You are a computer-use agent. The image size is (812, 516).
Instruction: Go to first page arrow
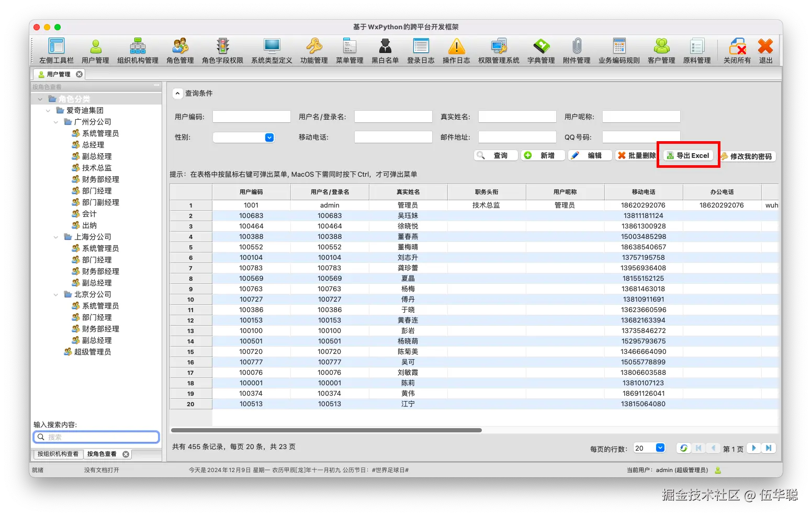[x=698, y=448]
